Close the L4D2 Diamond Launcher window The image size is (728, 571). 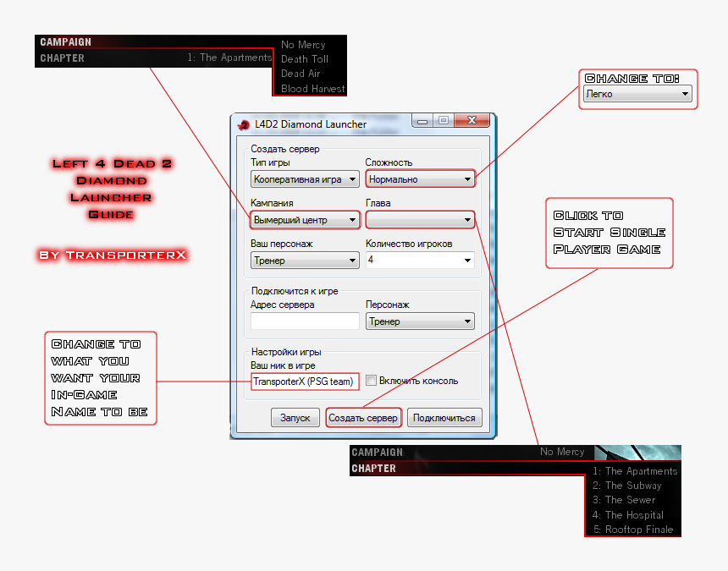point(472,121)
